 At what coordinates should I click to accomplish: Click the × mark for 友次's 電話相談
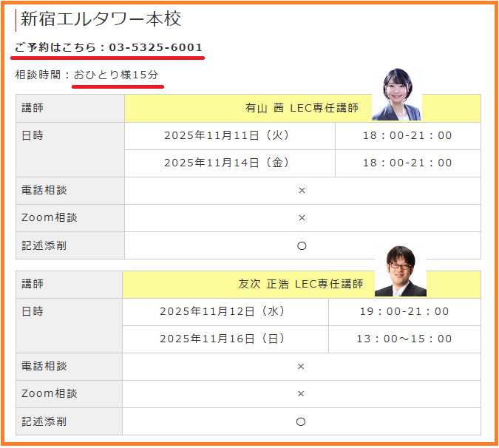[x=301, y=367]
